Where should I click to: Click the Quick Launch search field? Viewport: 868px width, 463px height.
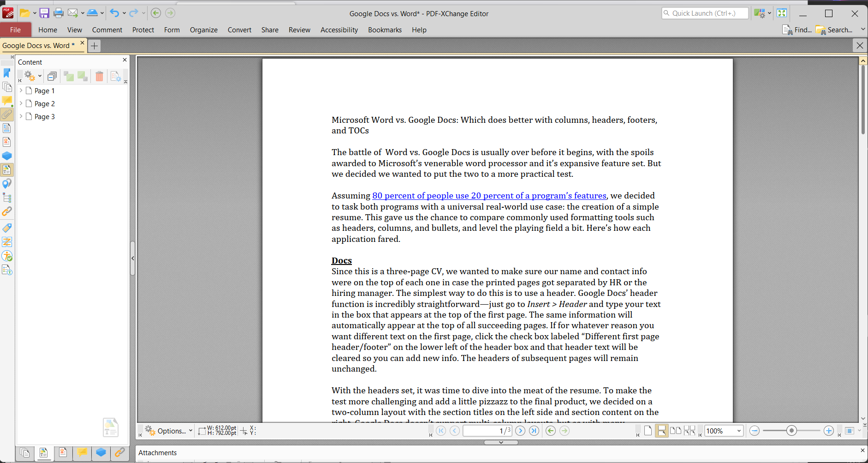point(705,13)
